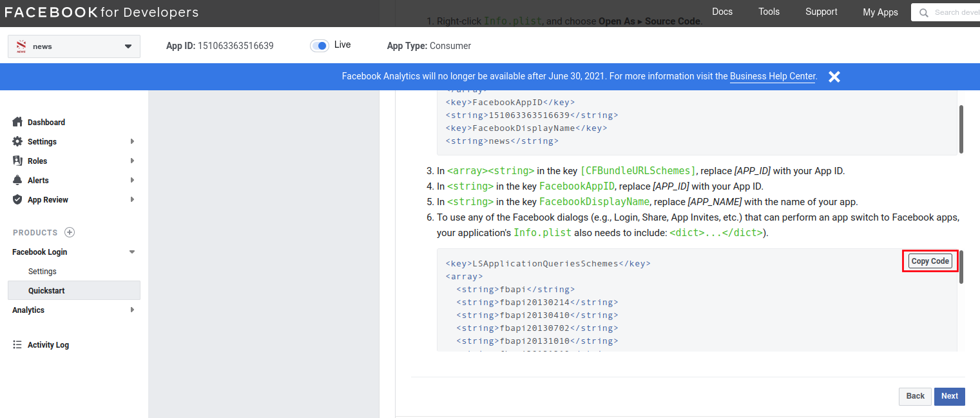Click the Settings gear icon in sidebar

pyautogui.click(x=17, y=141)
